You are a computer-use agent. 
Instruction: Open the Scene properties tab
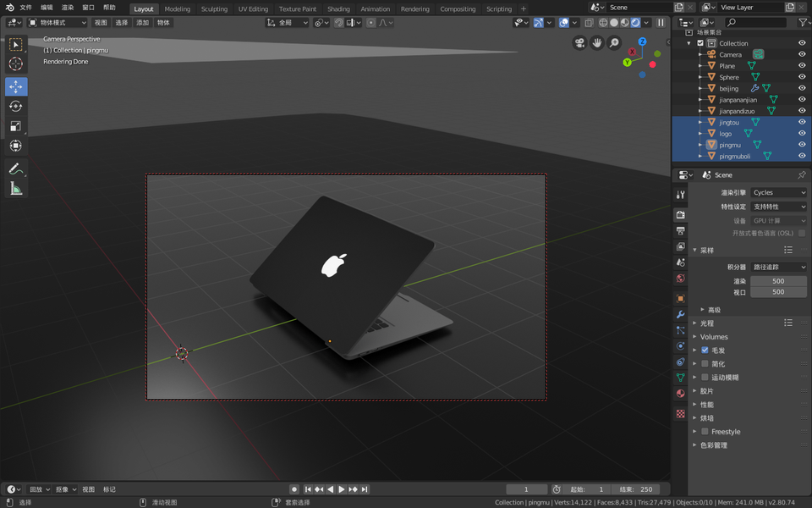680,262
